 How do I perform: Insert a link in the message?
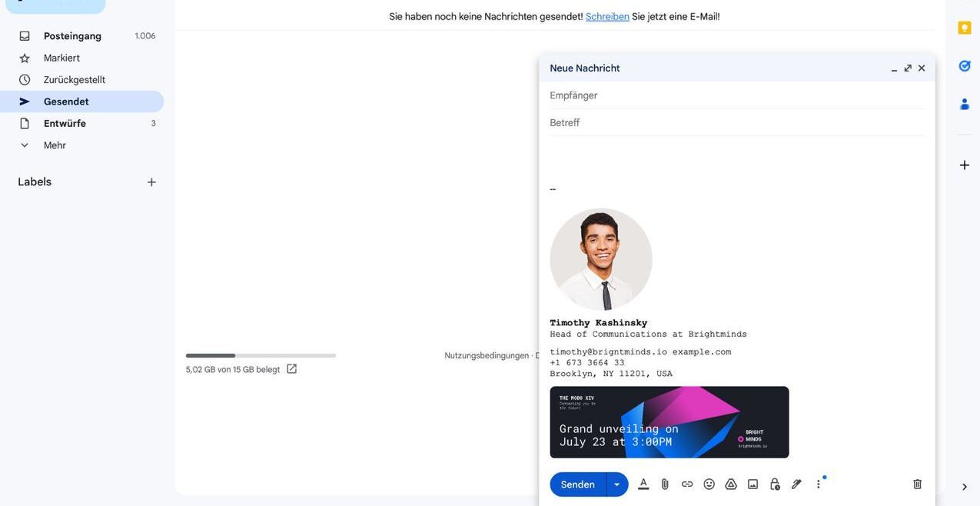[687, 484]
